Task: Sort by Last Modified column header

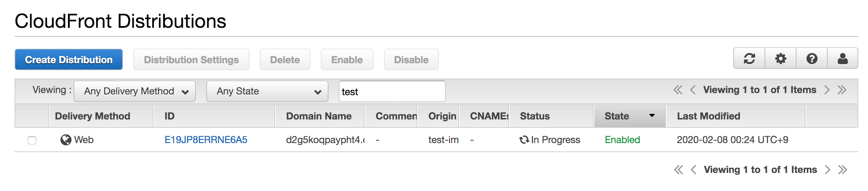Action: (x=709, y=116)
